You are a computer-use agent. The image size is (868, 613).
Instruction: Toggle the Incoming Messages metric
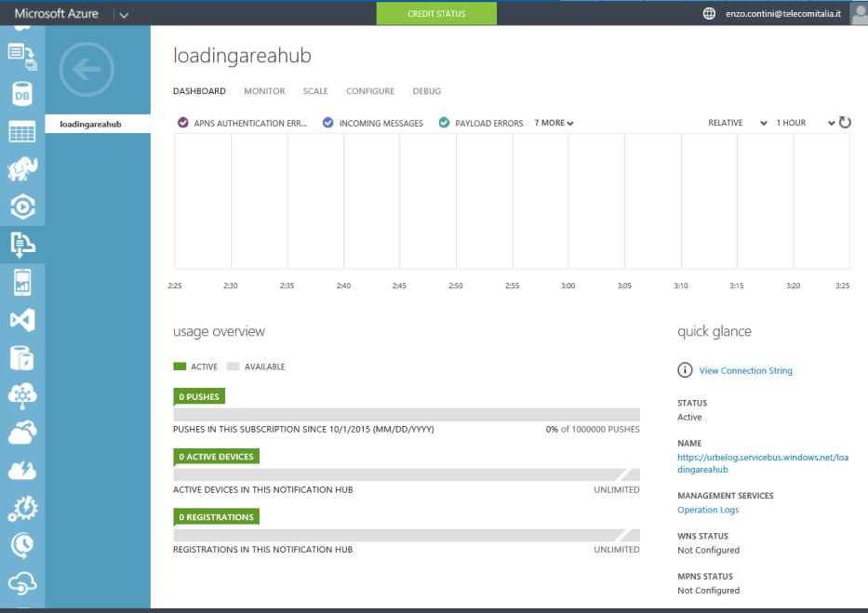pyautogui.click(x=327, y=122)
